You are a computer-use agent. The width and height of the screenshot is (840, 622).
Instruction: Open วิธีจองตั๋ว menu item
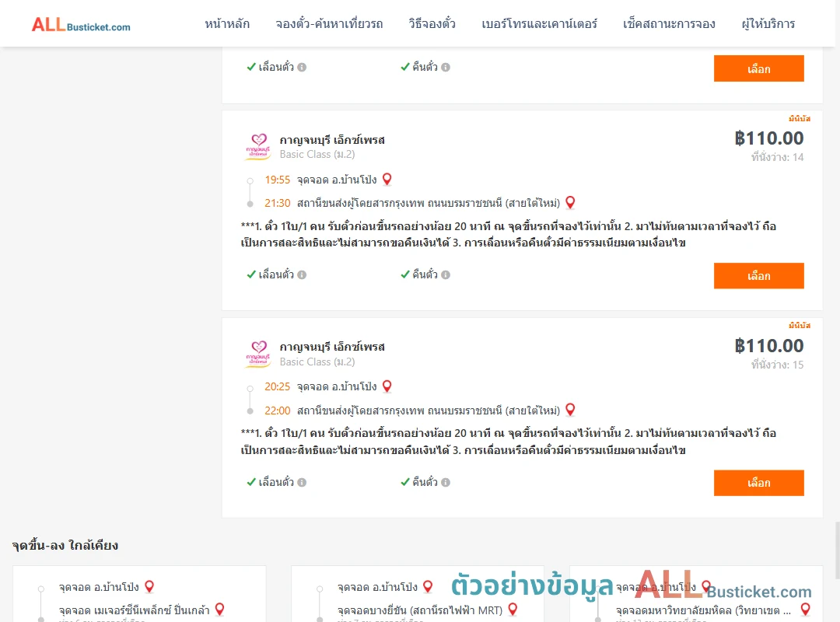(x=432, y=24)
